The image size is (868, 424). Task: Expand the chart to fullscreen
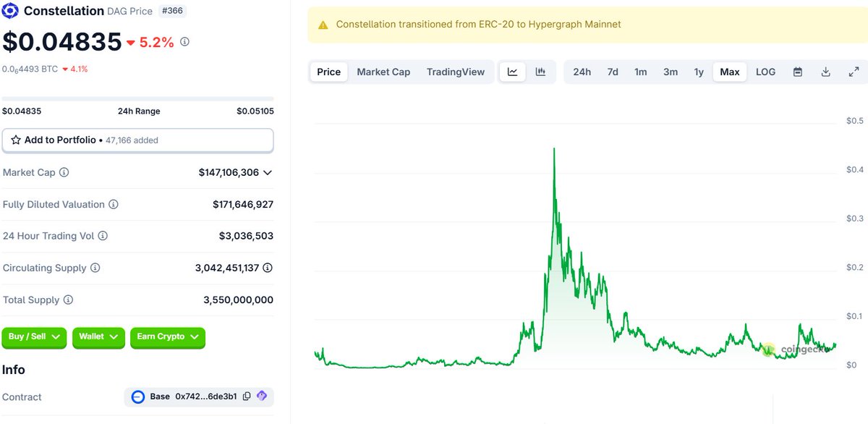tap(854, 72)
